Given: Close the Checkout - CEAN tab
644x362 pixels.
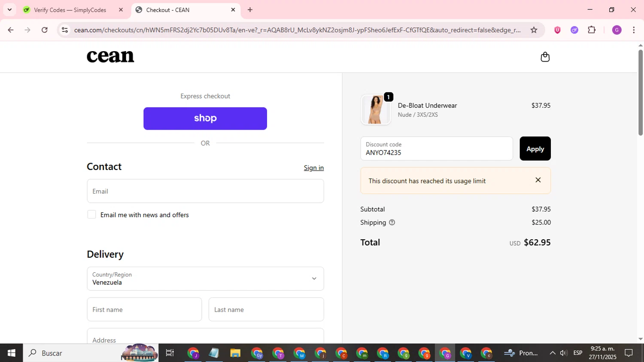Looking at the screenshot, I should pos(233,10).
